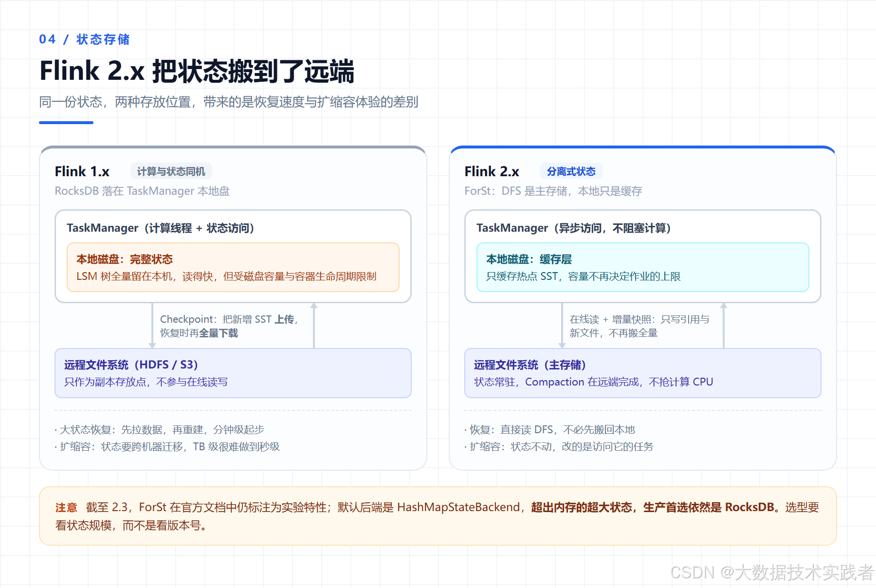Click the 'Flink 2.x' card heading
The height and width of the screenshot is (588, 876).
[492, 171]
